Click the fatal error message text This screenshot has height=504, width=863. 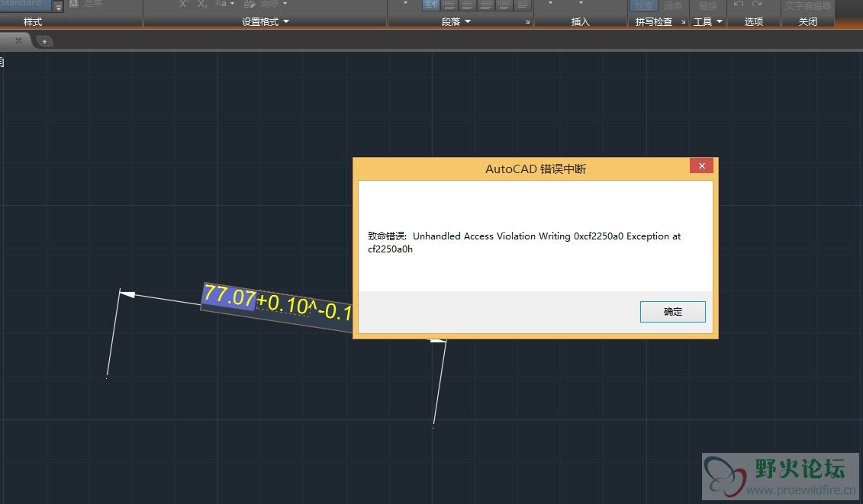pyautogui.click(x=524, y=242)
